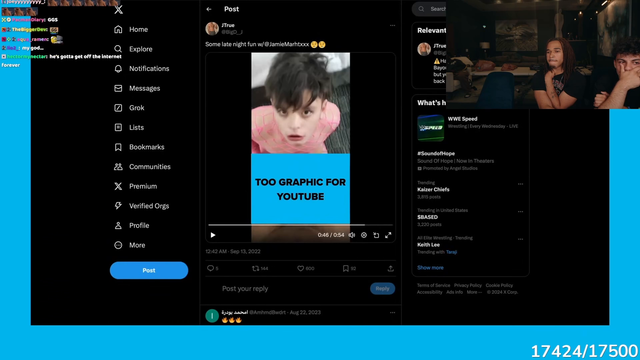Open the Kaizer Chiefs trend

click(433, 189)
